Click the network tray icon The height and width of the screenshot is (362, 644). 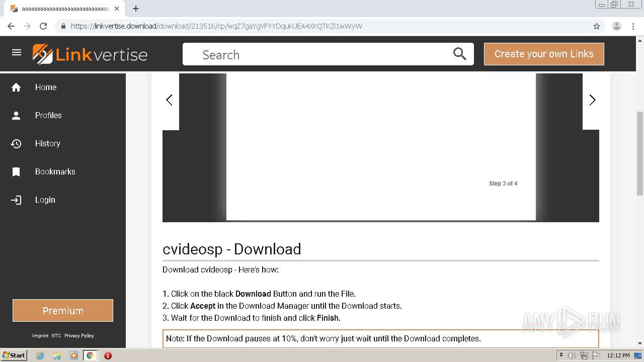(584, 355)
